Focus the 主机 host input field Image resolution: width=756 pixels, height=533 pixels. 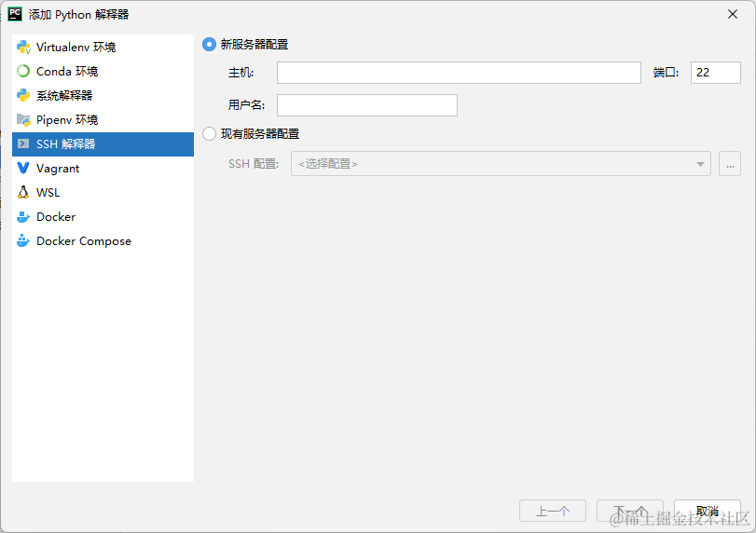pos(459,73)
